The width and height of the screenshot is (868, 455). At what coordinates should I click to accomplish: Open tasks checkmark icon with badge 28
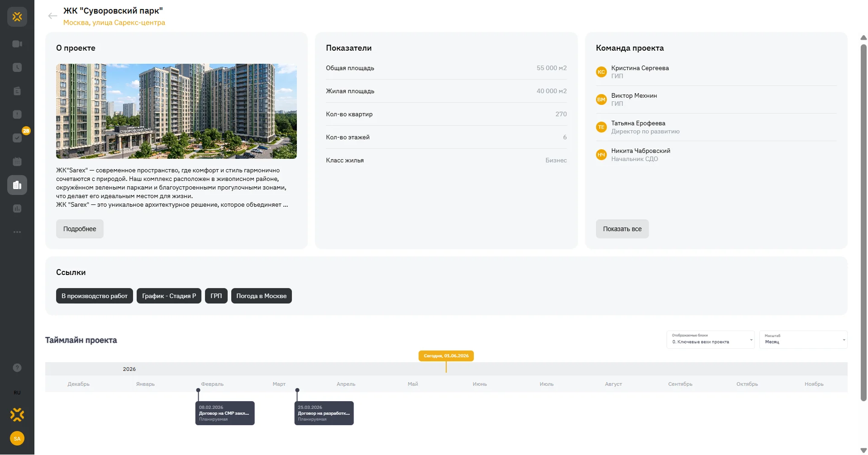(17, 138)
